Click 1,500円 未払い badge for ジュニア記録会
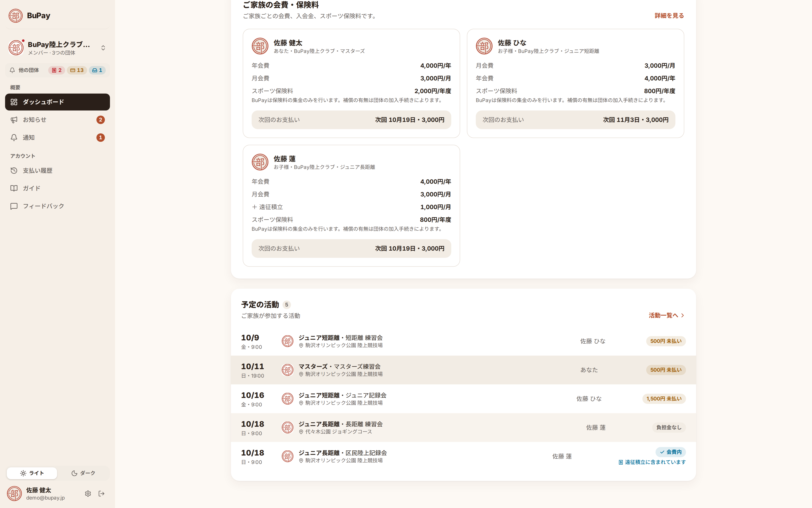Viewport: 812px width, 508px height. (x=664, y=399)
